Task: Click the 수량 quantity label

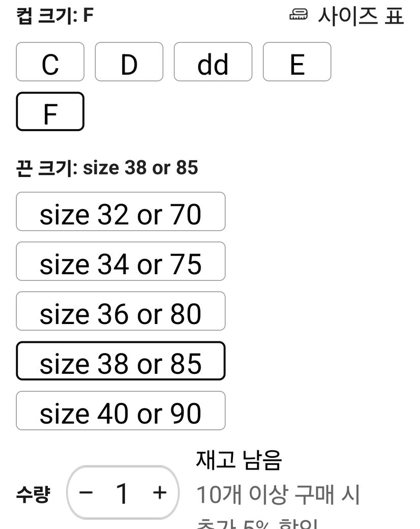Action: (33, 494)
